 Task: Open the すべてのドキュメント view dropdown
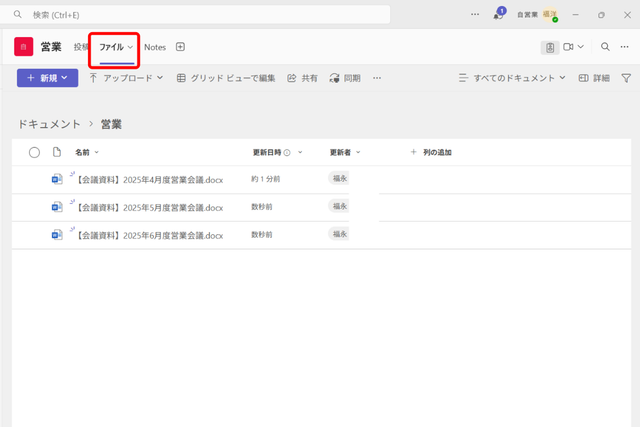pyautogui.click(x=512, y=78)
